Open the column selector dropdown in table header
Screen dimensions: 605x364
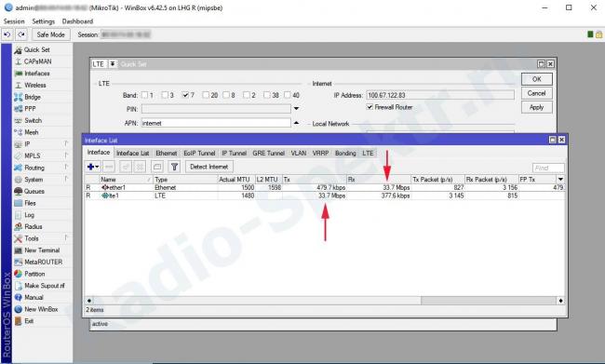pyautogui.click(x=560, y=179)
